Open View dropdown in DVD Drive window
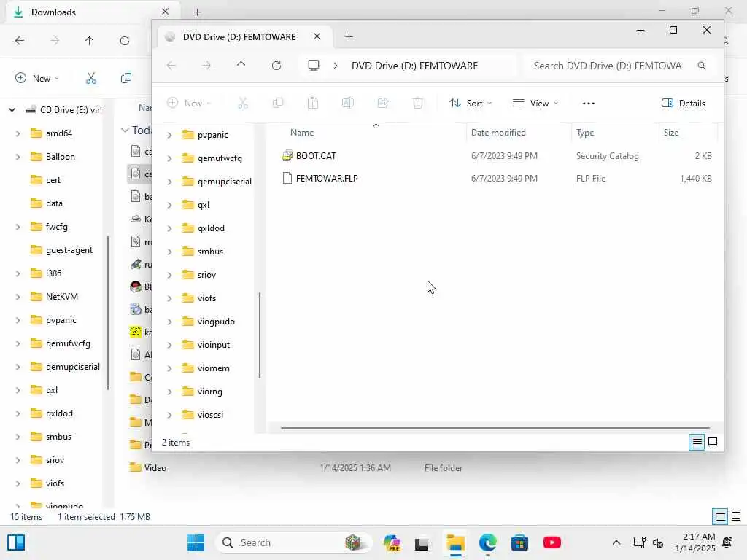The height and width of the screenshot is (560, 747). pyautogui.click(x=535, y=104)
